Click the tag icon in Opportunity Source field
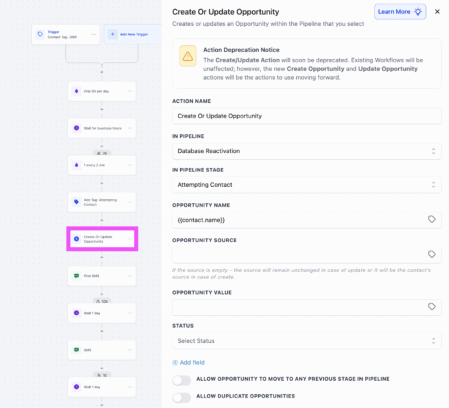 coord(432,254)
